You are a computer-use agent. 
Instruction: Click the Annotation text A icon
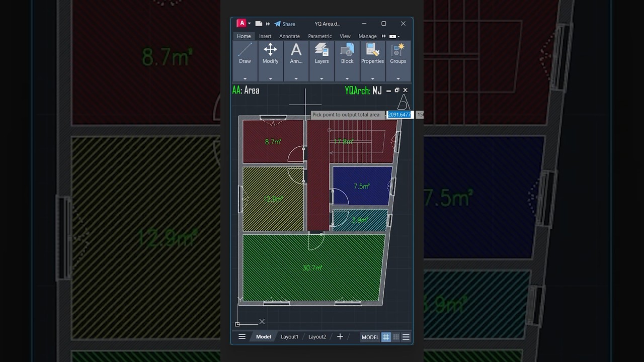coord(296,50)
